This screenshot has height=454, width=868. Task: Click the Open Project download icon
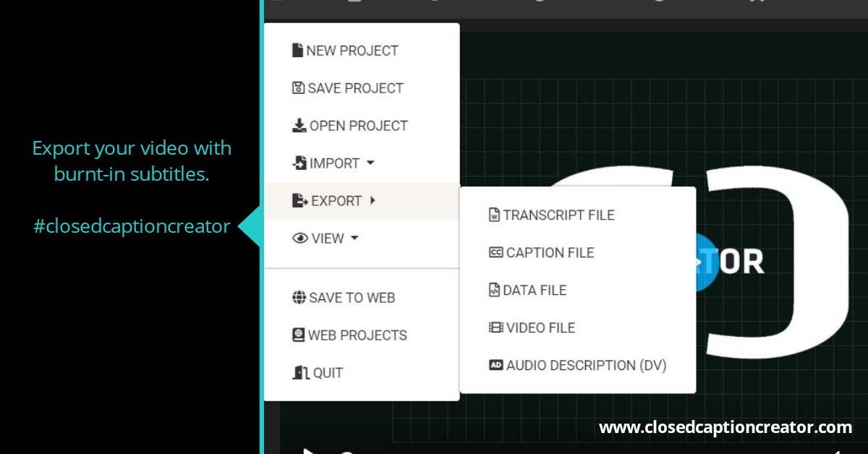click(299, 126)
